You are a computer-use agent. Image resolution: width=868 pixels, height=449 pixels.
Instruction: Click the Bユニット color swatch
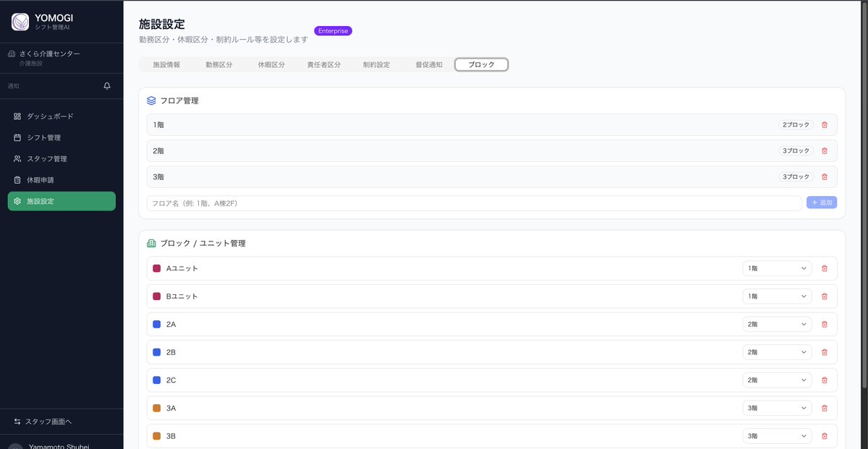(156, 296)
